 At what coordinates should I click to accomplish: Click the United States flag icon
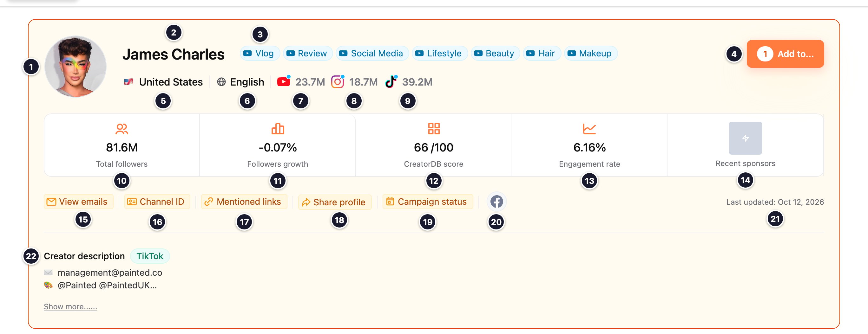pos(129,82)
